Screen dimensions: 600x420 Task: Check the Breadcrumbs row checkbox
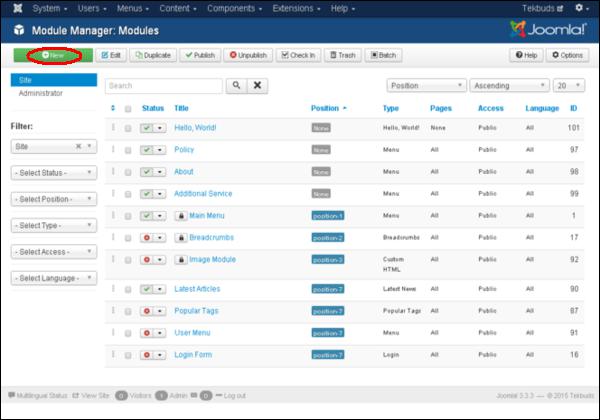tap(128, 238)
